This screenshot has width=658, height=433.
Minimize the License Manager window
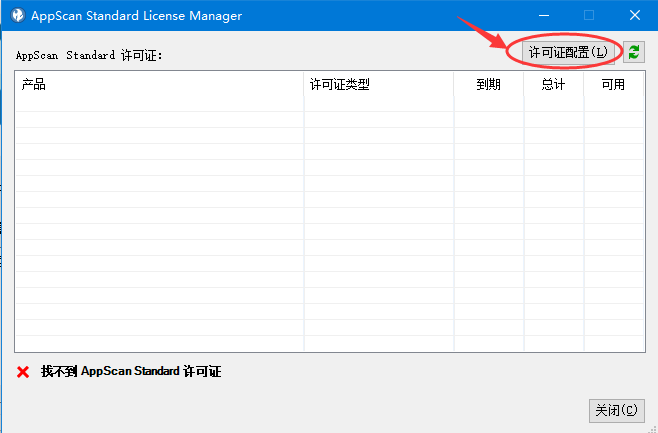pyautogui.click(x=544, y=16)
